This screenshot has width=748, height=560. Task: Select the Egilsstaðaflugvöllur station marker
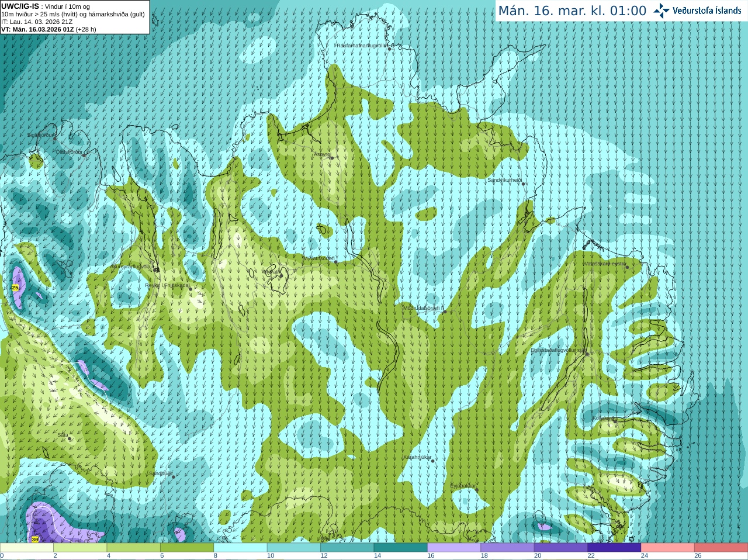click(x=587, y=354)
